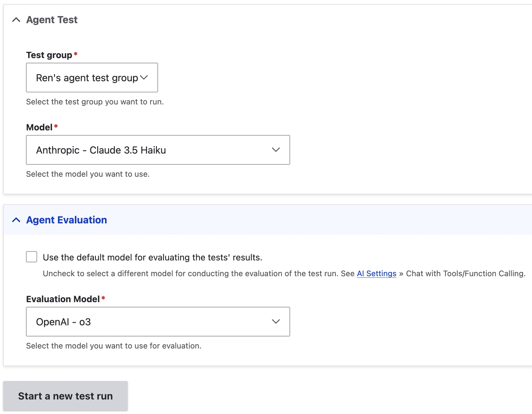
Task: Open the Anthropic Claude 3.5 Haiku model dropdown
Action: [x=158, y=150]
